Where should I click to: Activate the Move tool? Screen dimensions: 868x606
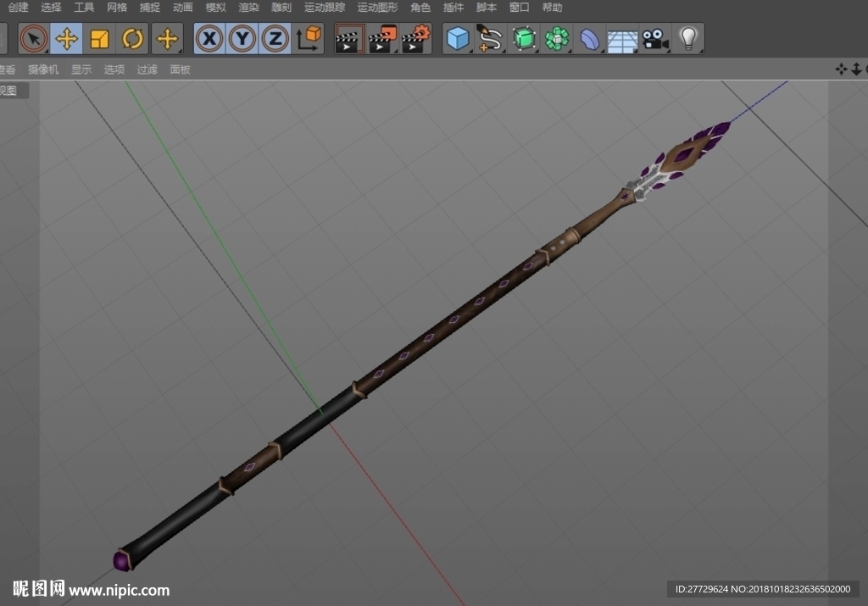pos(66,39)
